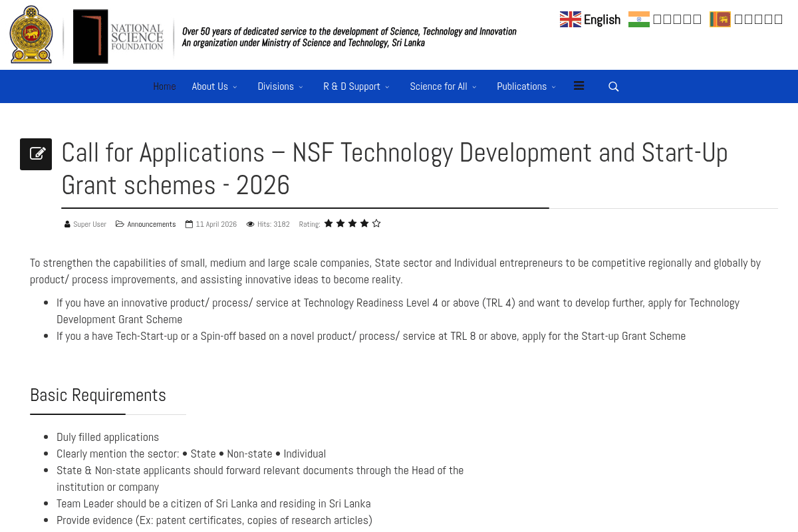
Task: Click the Indian flag's language label text
Action: click(x=677, y=19)
